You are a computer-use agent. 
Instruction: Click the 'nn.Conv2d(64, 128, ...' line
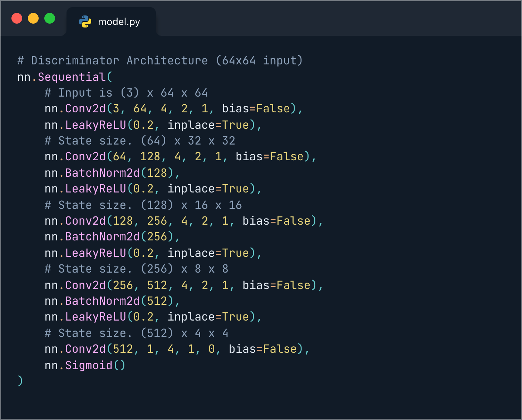point(181,157)
